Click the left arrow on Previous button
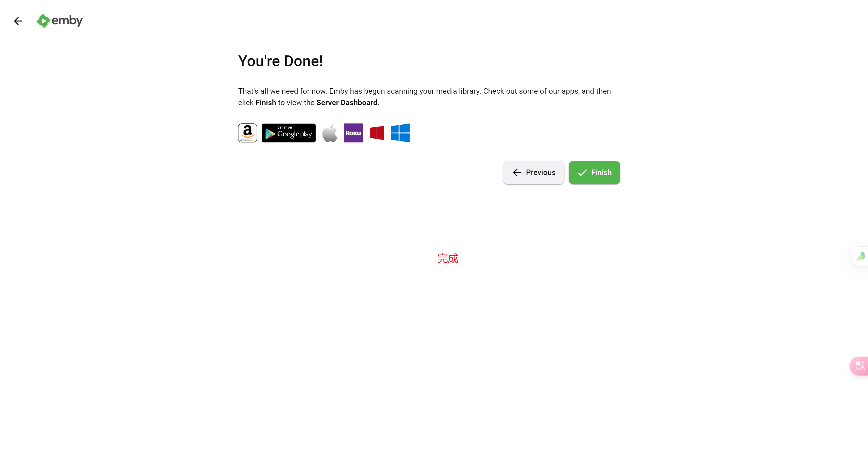 coord(517,172)
